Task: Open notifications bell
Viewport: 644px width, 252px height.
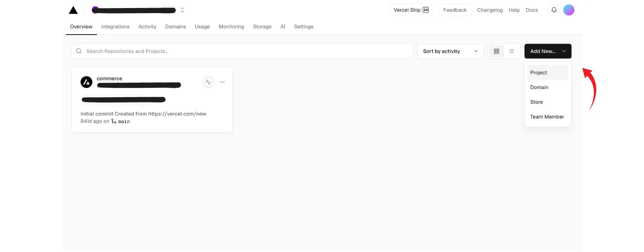Action: click(554, 10)
